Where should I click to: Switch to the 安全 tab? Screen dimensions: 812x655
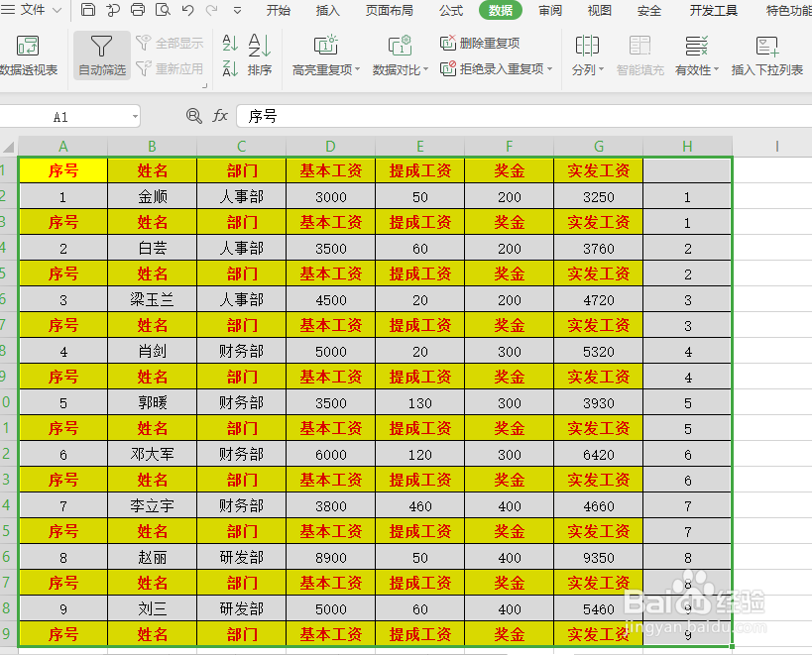pyautogui.click(x=648, y=10)
